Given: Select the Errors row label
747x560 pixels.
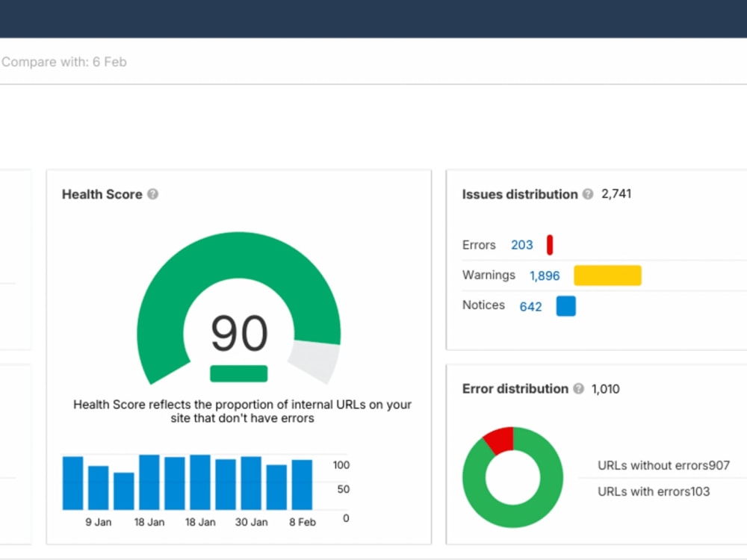Looking at the screenshot, I should pos(479,245).
